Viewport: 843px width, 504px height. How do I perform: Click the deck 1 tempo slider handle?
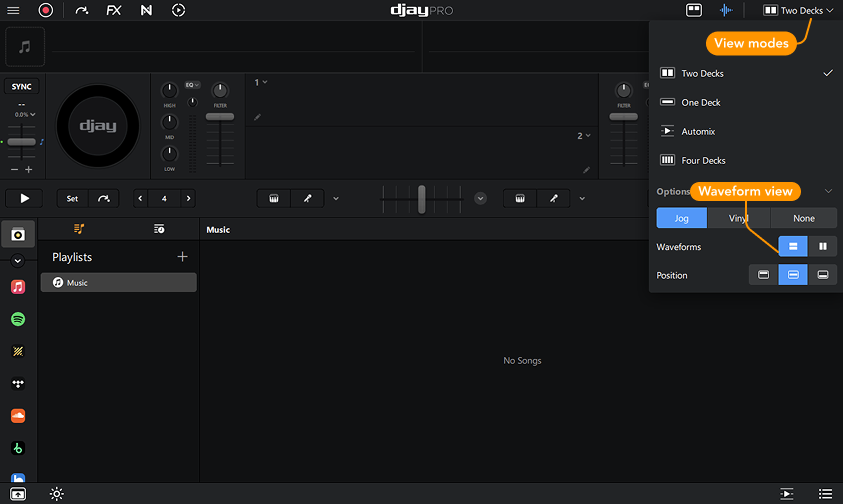22,142
